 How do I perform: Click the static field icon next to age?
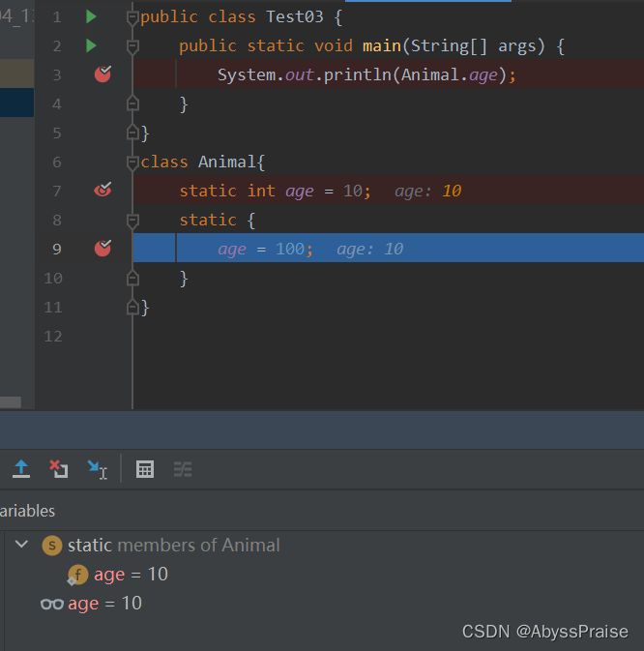77,575
